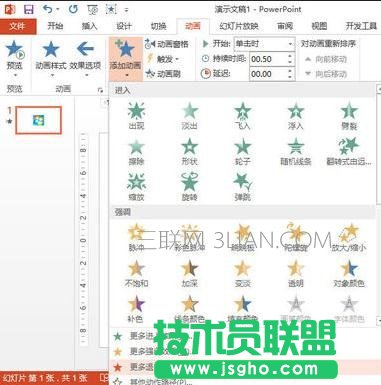
Task: Select the 淡出 entrance effect
Action: (x=190, y=115)
